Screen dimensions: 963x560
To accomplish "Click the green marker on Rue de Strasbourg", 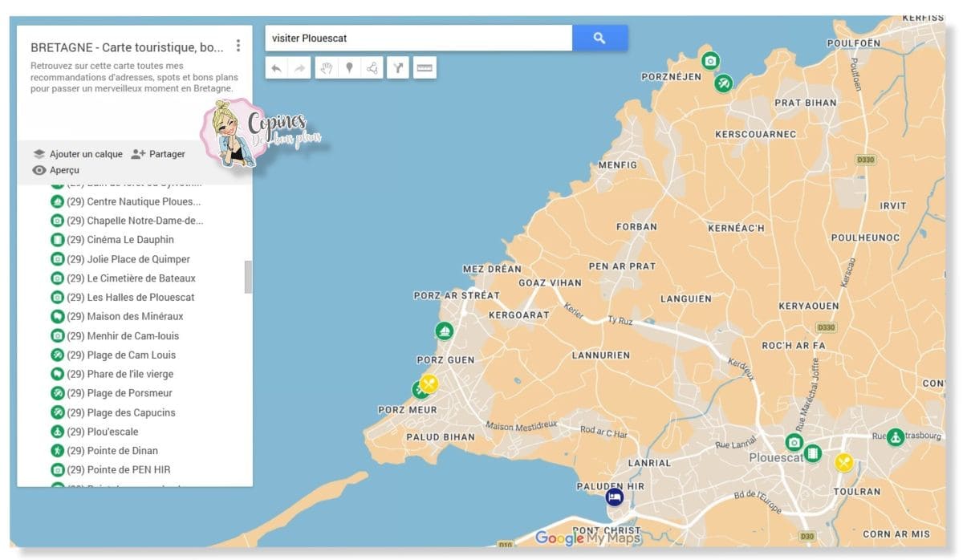I will (x=896, y=437).
